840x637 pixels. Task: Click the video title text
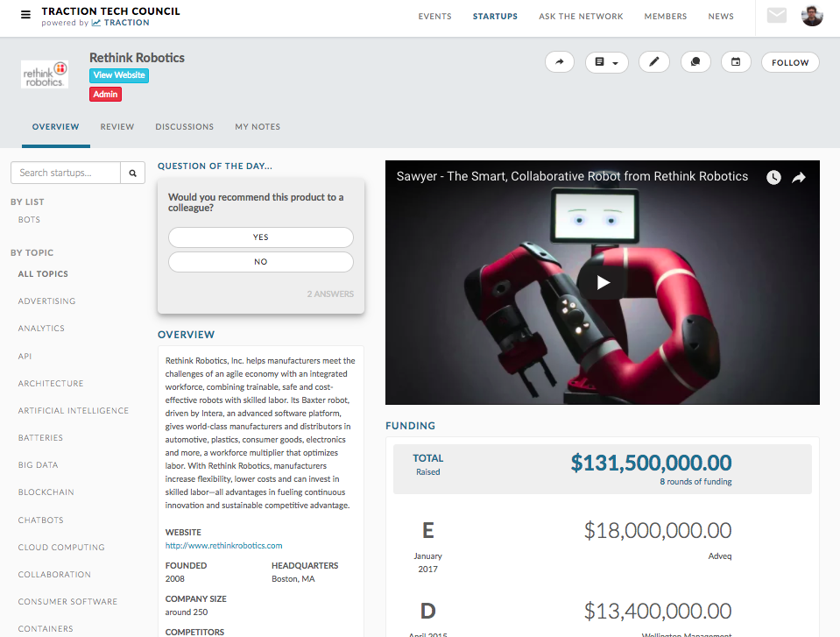[x=572, y=176]
